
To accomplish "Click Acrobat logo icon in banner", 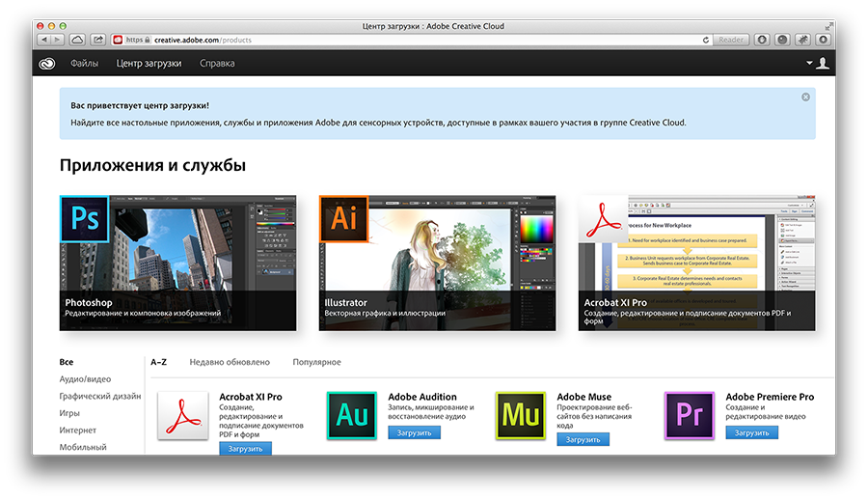I will (604, 219).
